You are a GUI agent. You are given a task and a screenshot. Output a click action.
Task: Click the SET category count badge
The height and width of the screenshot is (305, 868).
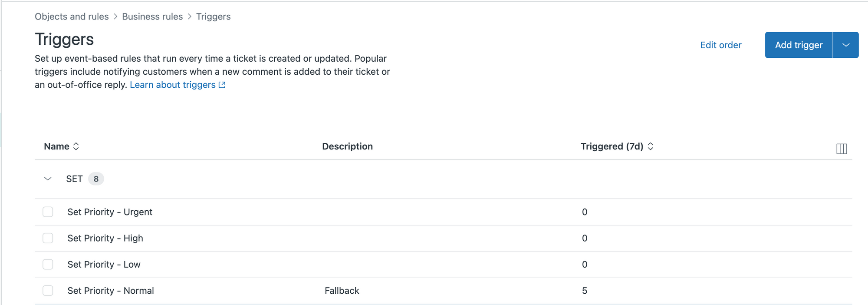(x=96, y=179)
